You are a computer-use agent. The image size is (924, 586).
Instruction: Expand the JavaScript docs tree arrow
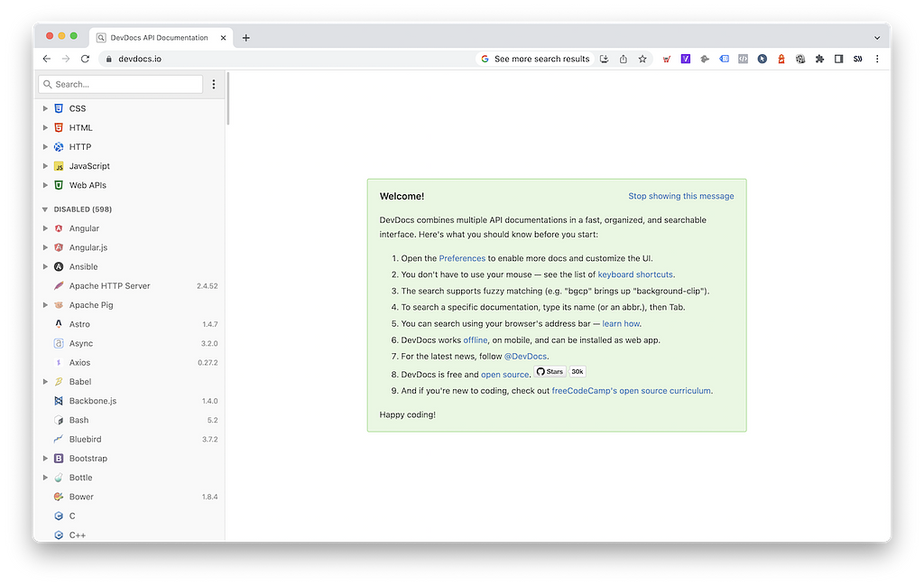[45, 166]
